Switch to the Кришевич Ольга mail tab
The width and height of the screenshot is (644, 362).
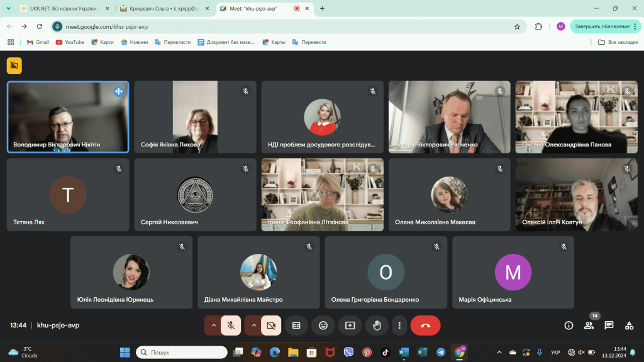pyautogui.click(x=164, y=9)
